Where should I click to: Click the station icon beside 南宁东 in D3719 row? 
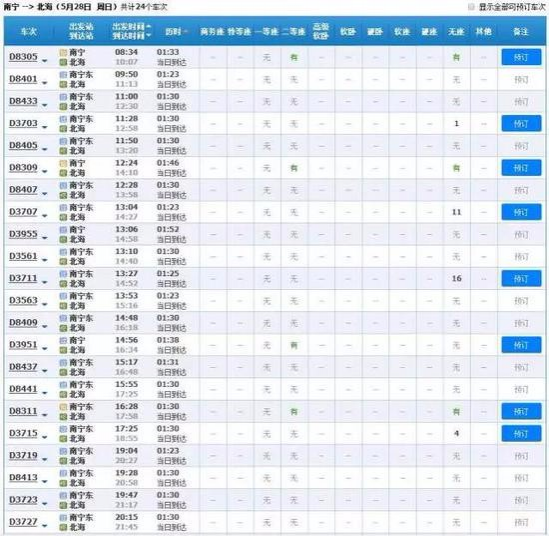[x=63, y=451]
